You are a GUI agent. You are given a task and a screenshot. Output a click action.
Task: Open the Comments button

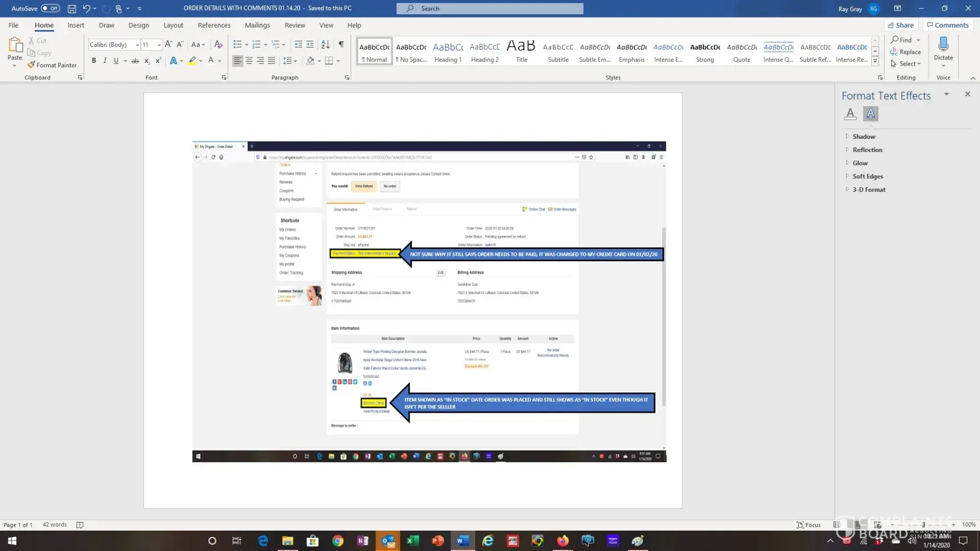(947, 25)
